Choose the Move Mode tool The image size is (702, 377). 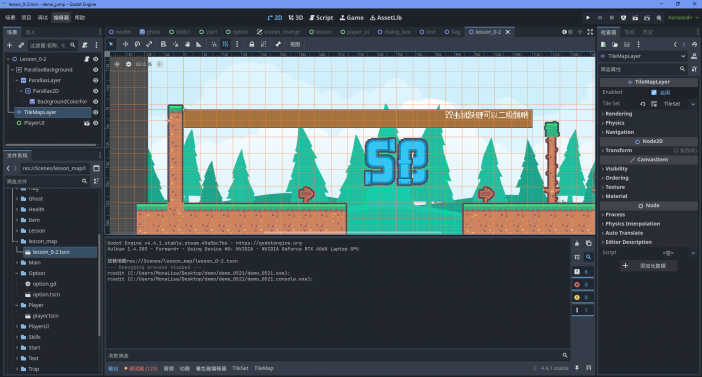pyautogui.click(x=125, y=44)
